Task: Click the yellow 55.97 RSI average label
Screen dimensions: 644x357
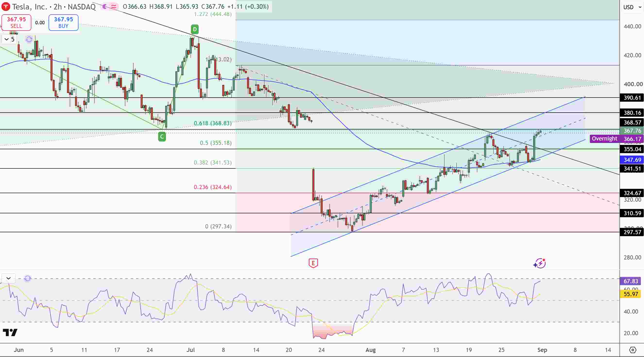Action: tap(630, 294)
